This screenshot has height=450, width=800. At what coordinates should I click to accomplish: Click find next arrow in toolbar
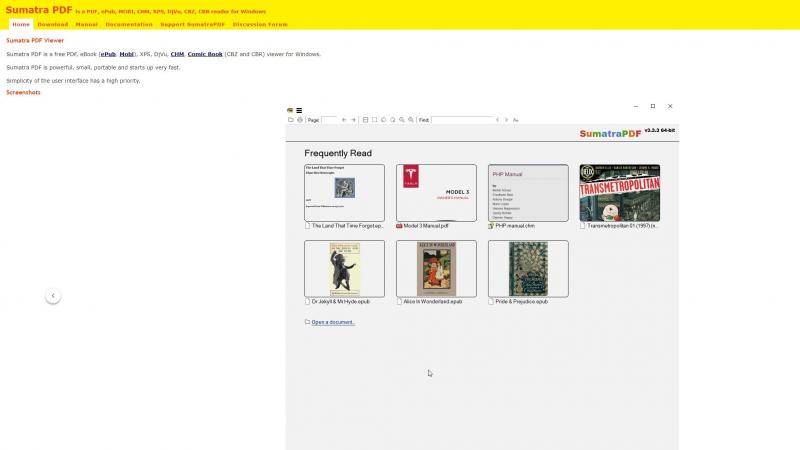coord(507,120)
